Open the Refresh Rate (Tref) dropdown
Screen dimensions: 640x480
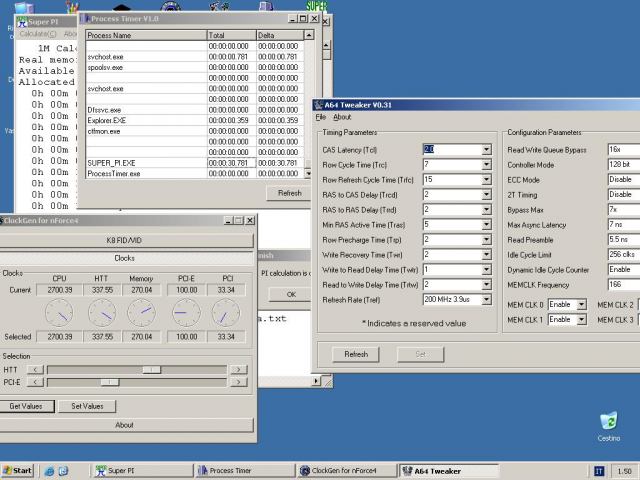tap(486, 299)
